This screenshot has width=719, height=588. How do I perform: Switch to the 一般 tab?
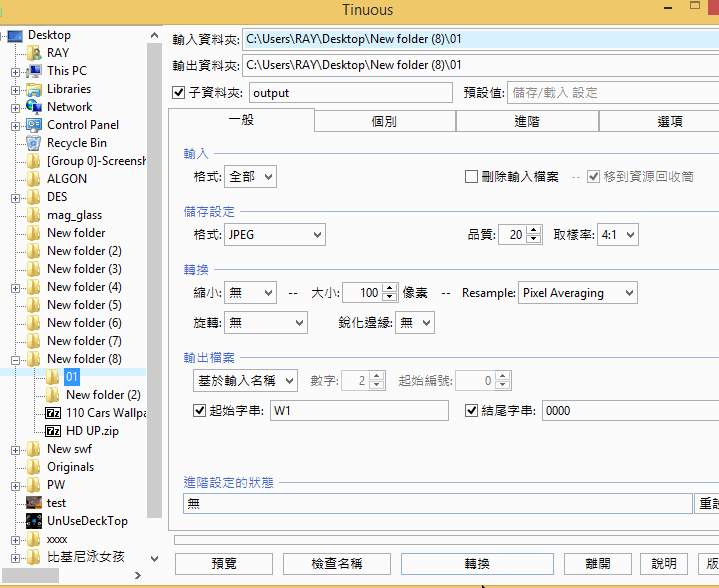tap(241, 120)
